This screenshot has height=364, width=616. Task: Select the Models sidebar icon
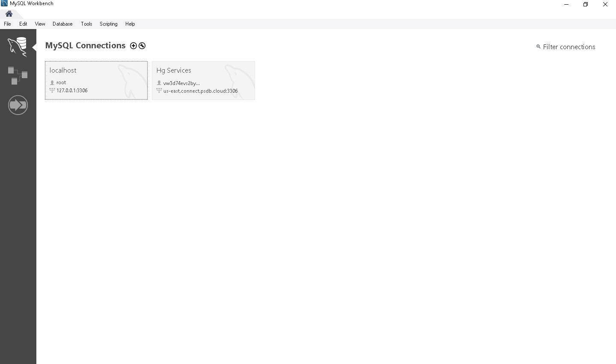[x=18, y=75]
